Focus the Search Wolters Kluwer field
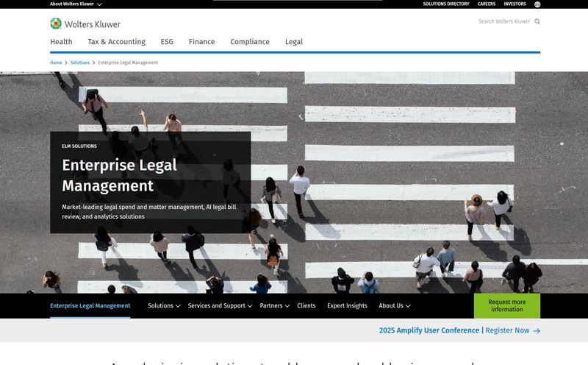This screenshot has height=365, width=588. 504,21
